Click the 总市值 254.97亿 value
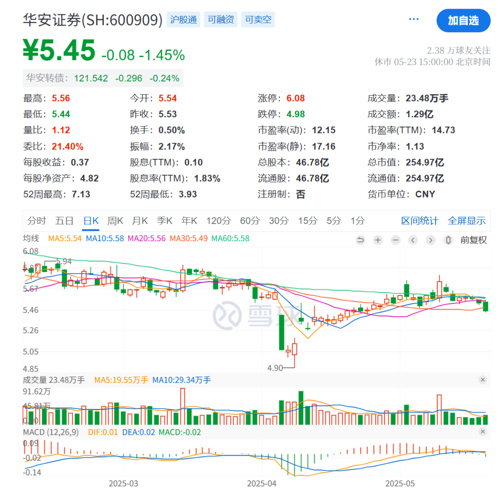 (x=425, y=162)
